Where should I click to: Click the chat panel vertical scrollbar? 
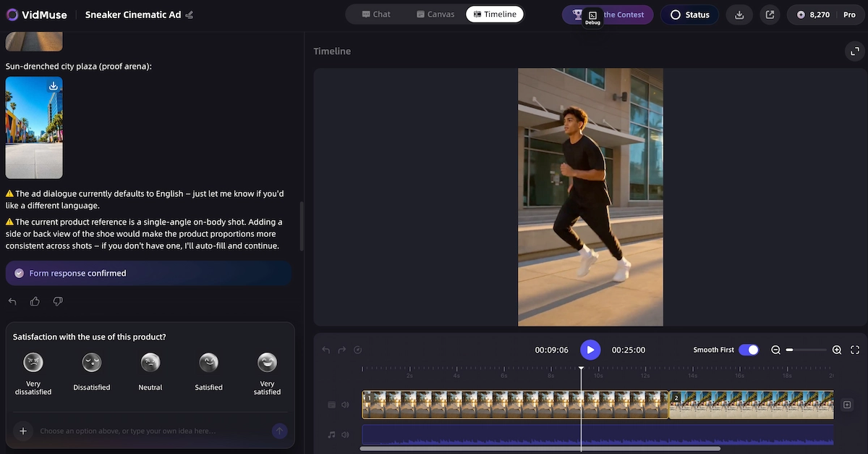[x=302, y=226]
